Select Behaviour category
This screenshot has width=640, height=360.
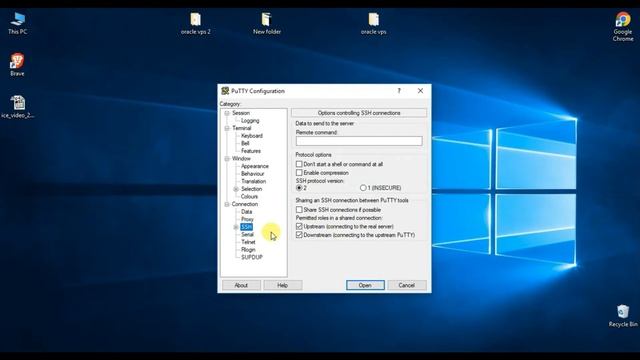click(253, 174)
